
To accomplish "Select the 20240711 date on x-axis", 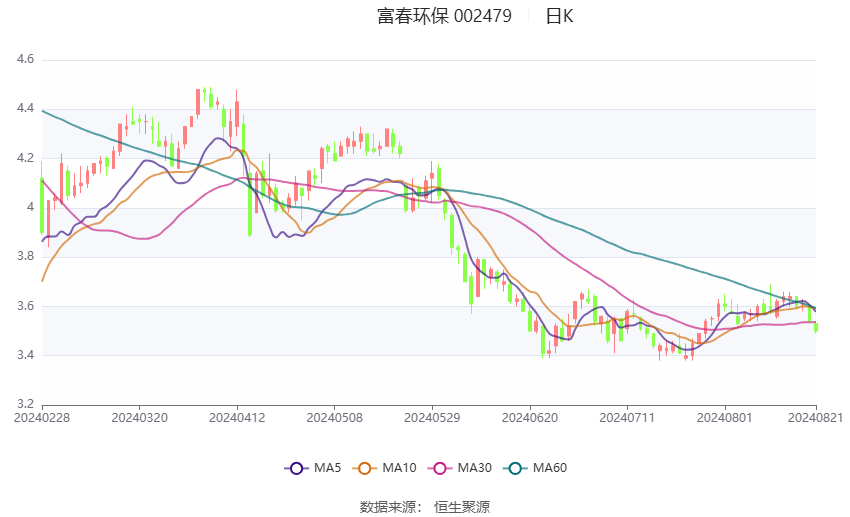I will (627, 416).
